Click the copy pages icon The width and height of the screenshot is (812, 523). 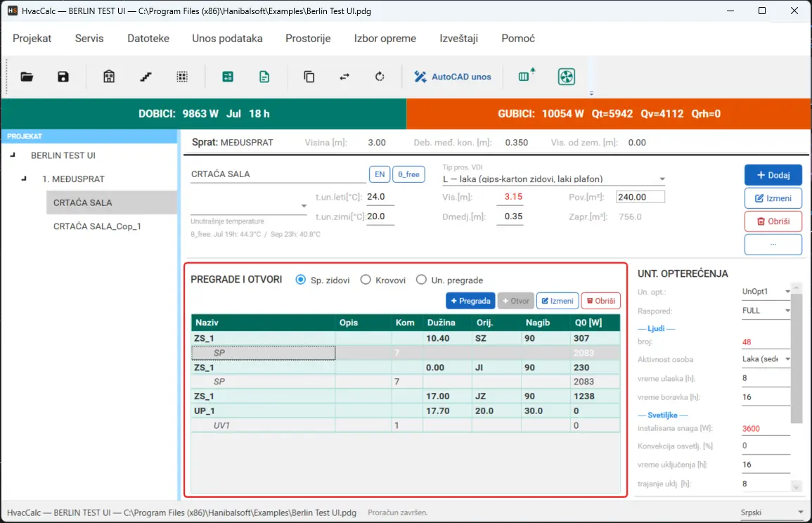click(309, 77)
